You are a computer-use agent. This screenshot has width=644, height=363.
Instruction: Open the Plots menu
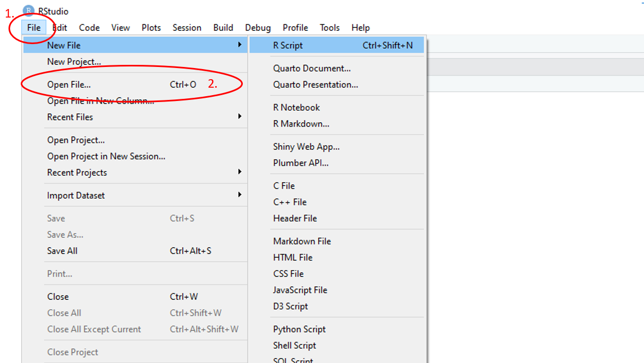pos(151,28)
